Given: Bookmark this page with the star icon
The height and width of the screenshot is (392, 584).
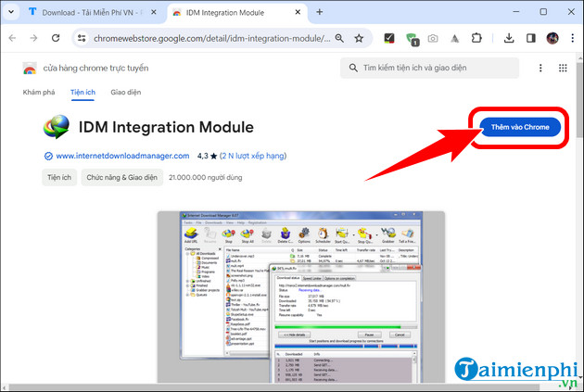Looking at the screenshot, I should [359, 38].
